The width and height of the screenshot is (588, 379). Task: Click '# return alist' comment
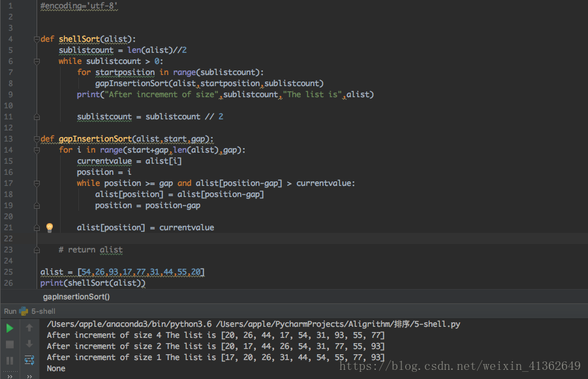click(91, 250)
